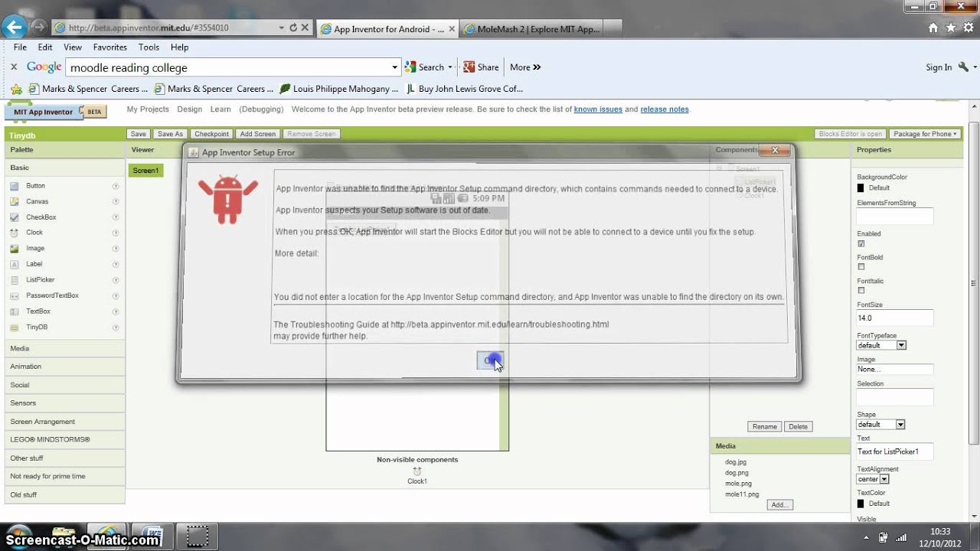Open the TextAlignment dropdown

click(x=873, y=479)
